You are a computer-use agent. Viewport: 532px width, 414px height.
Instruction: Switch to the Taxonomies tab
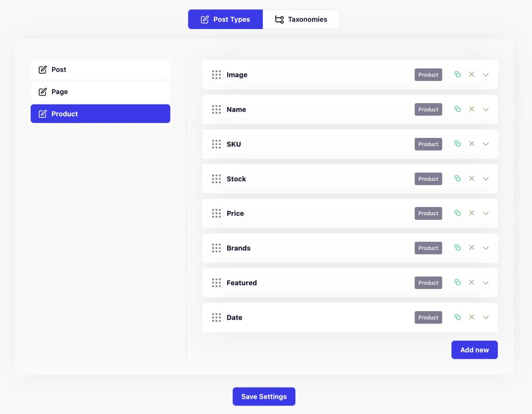[301, 19]
